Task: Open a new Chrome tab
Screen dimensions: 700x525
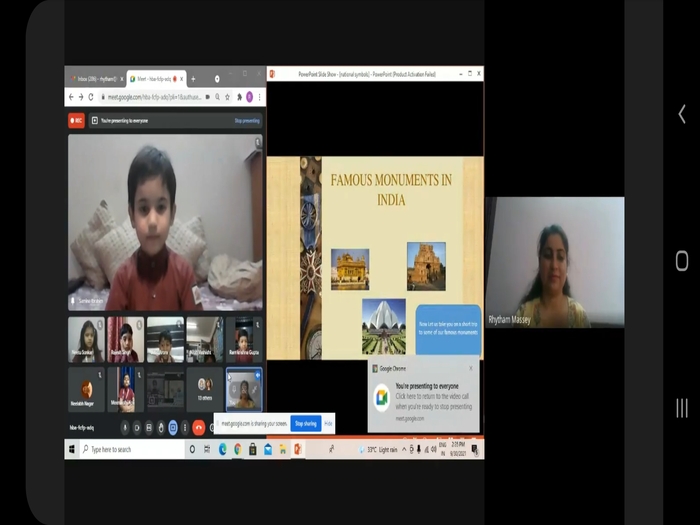Action: click(193, 79)
